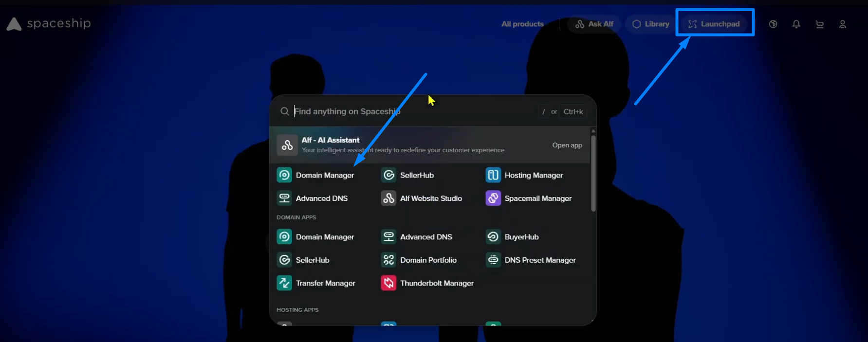The image size is (868, 342).
Task: Click the scrollbar up arrow in launchpad
Action: point(593,131)
